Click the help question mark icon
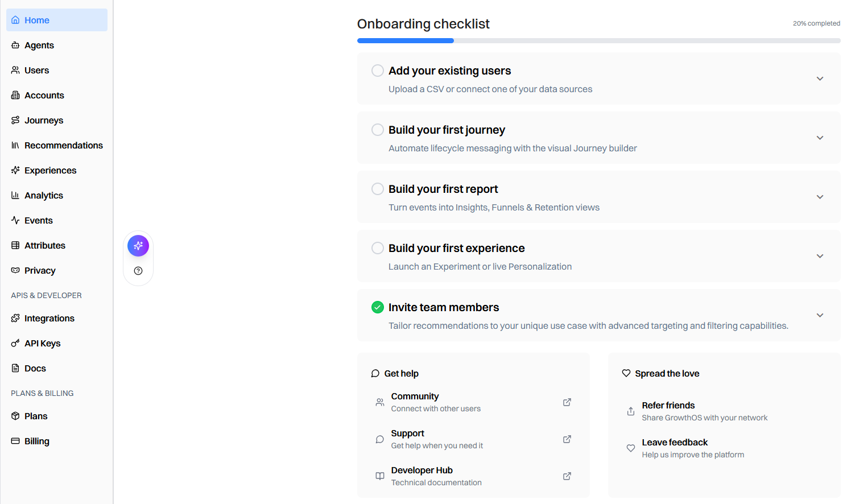The image size is (847, 504). [138, 271]
